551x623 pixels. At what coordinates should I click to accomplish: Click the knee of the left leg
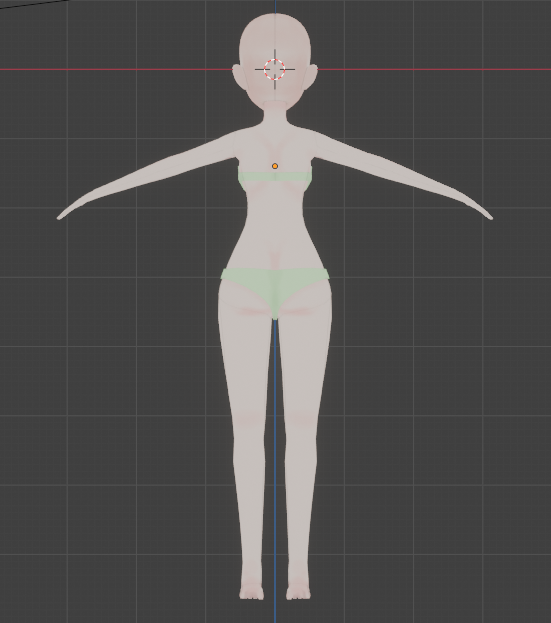(249, 419)
